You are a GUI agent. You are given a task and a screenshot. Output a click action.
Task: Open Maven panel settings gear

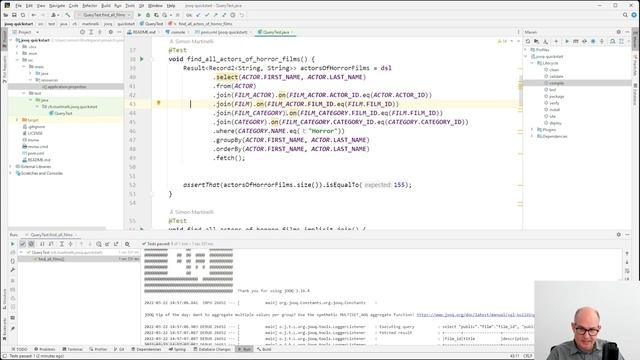coord(618,32)
